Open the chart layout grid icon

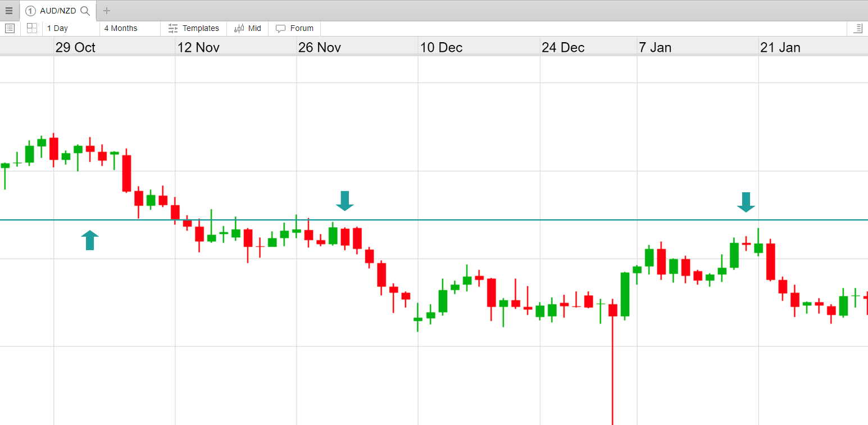(32, 28)
